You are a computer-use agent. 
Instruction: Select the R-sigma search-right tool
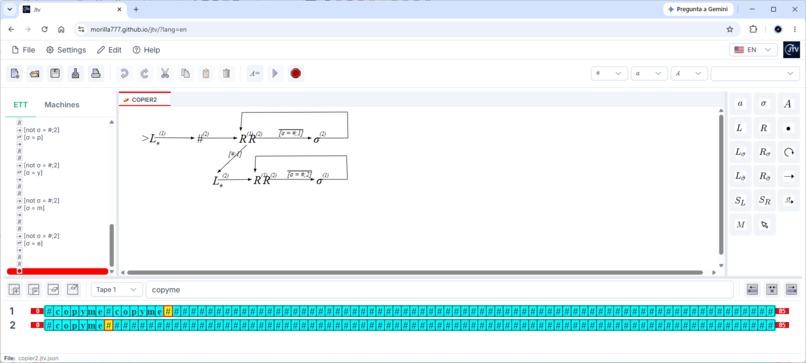764,152
